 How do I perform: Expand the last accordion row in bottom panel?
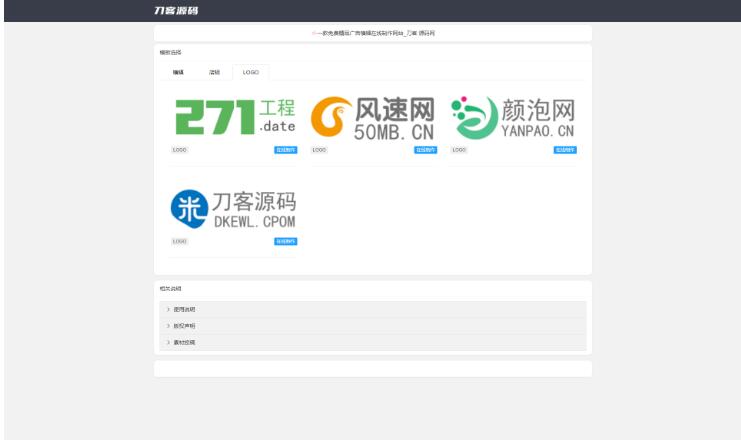tap(373, 343)
